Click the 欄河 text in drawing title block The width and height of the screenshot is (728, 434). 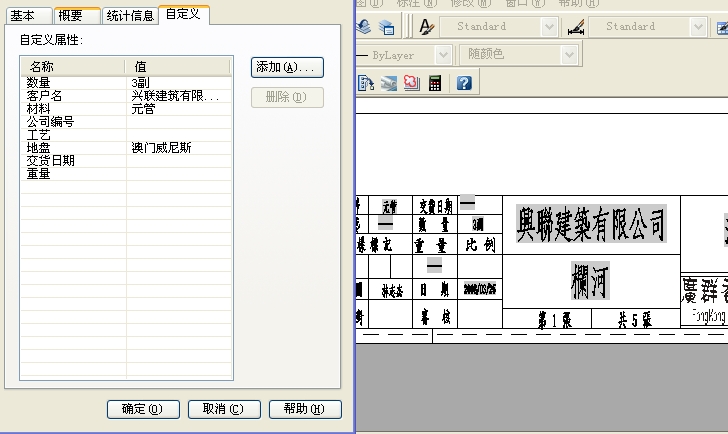coord(590,281)
